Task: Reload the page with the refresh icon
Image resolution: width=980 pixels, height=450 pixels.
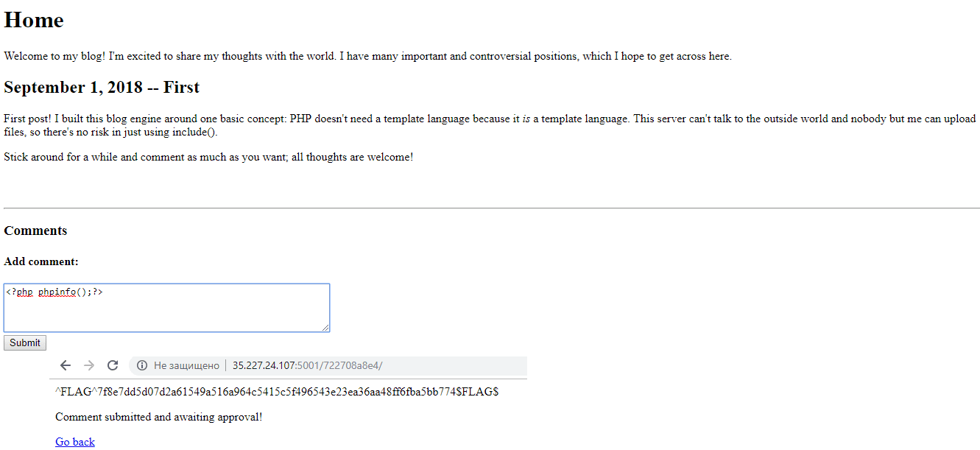Action: point(113,365)
